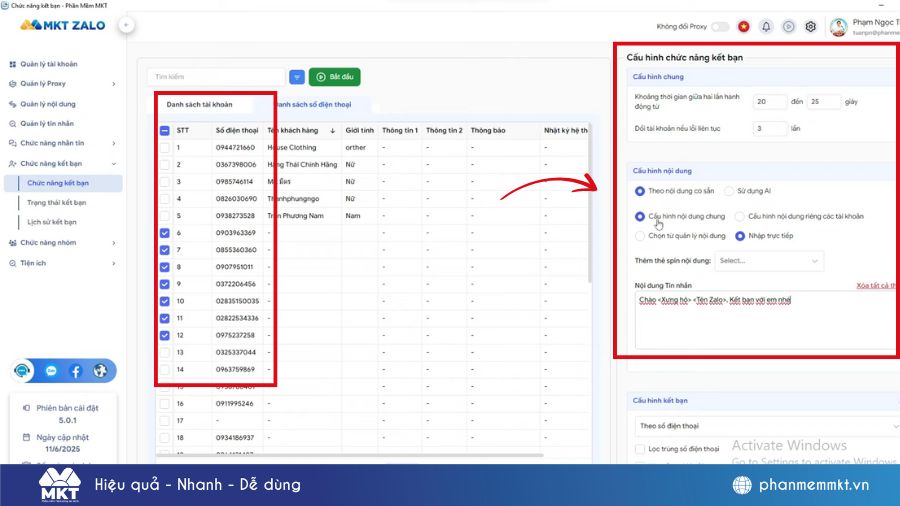
Task: Open the Thêm thẻ spin nội dung dropdown
Action: [768, 261]
